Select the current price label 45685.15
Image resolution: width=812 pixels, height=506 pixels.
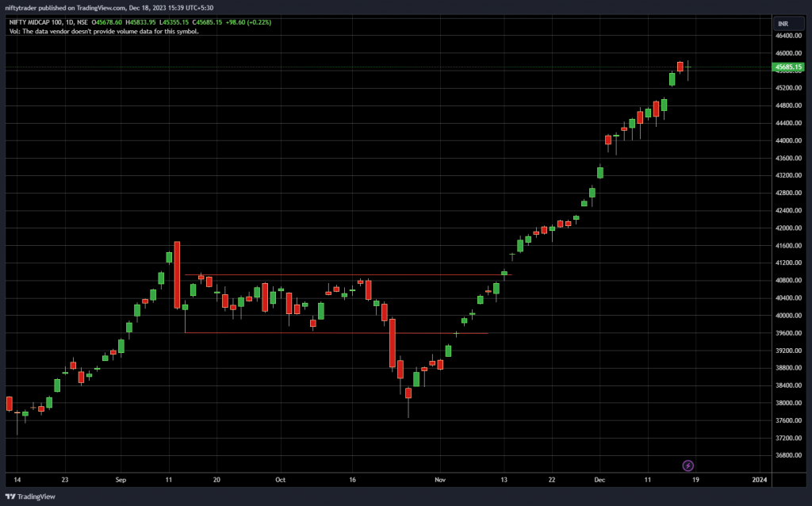click(787, 67)
